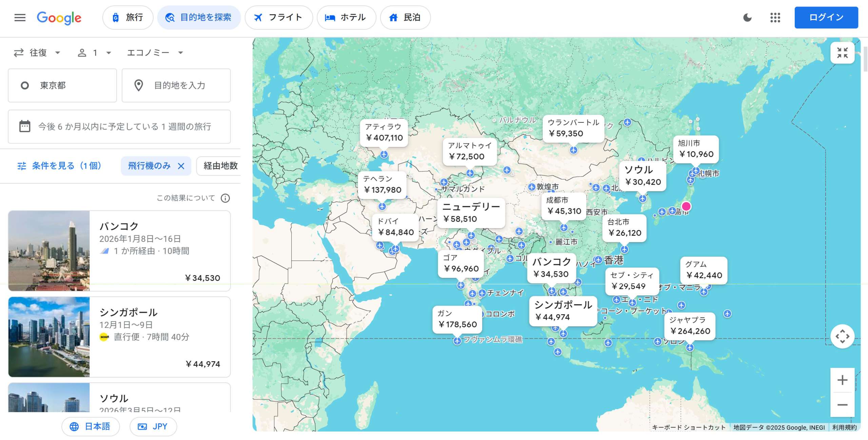The image size is (868, 440).
Task: Toggle the 経由地数 filter chip
Action: pyautogui.click(x=220, y=166)
